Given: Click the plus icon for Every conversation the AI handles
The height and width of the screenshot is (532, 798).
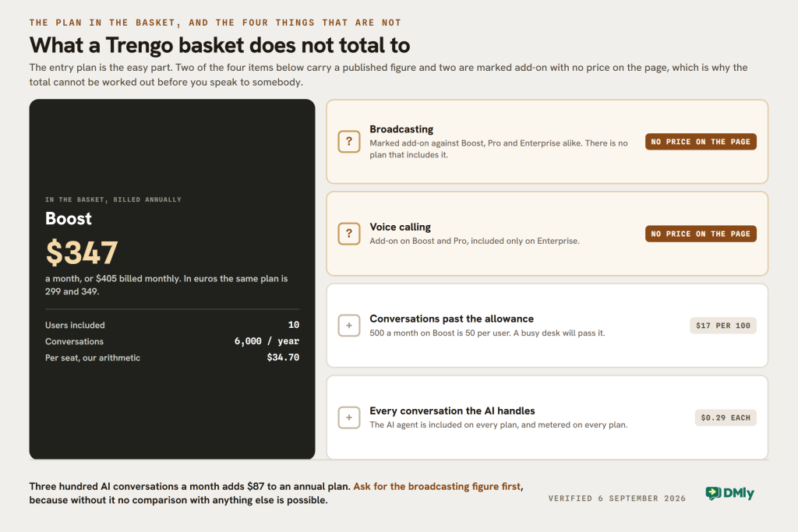Looking at the screenshot, I should 349,417.
